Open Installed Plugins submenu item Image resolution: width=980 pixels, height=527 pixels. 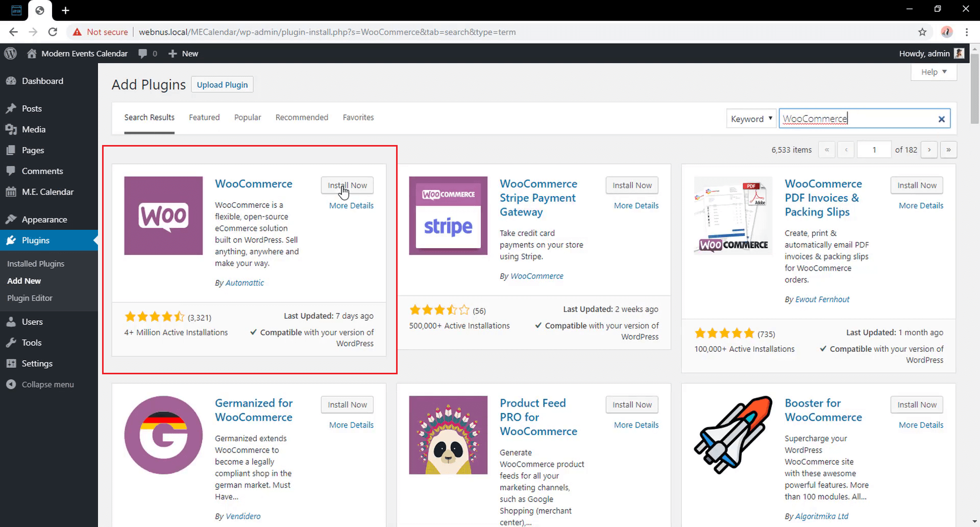(36, 263)
